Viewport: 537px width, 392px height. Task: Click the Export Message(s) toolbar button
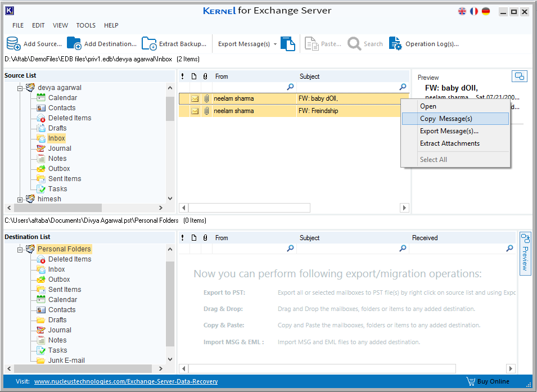pyautogui.click(x=244, y=44)
